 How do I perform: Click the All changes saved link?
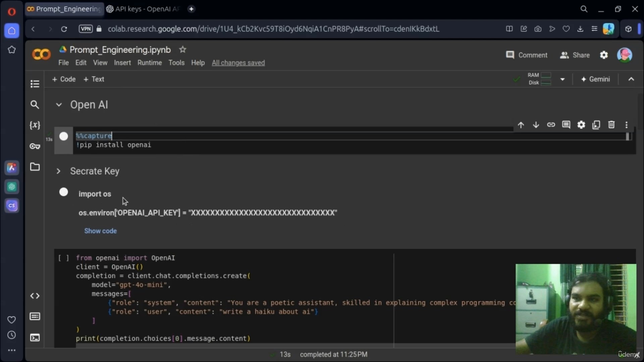(x=238, y=63)
